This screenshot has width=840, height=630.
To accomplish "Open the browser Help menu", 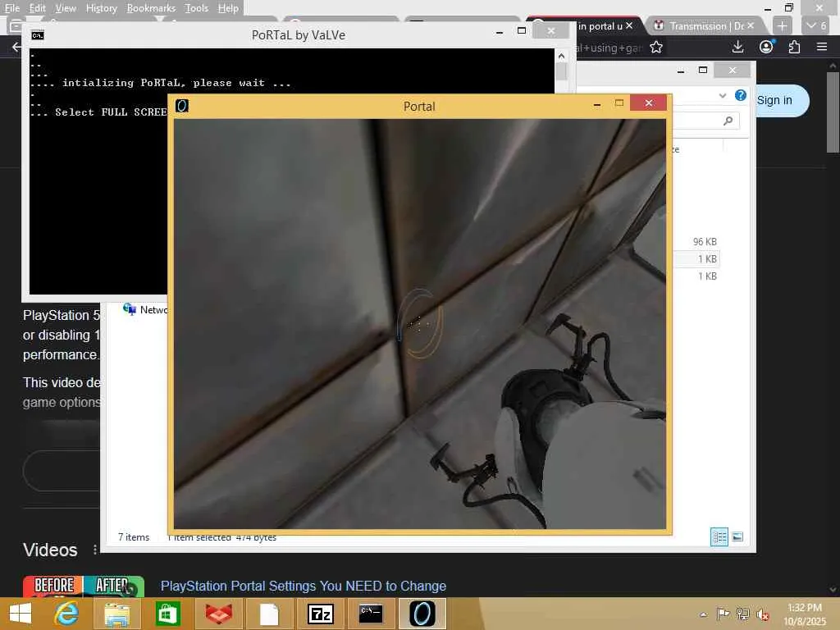I will click(x=228, y=8).
